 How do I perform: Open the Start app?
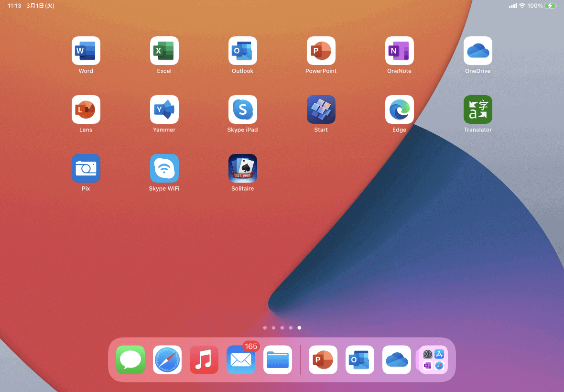pyautogui.click(x=321, y=109)
